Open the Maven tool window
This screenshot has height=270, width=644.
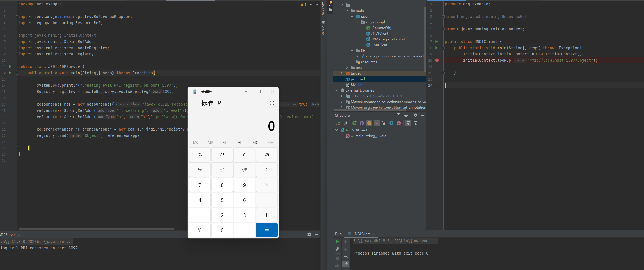(323, 28)
